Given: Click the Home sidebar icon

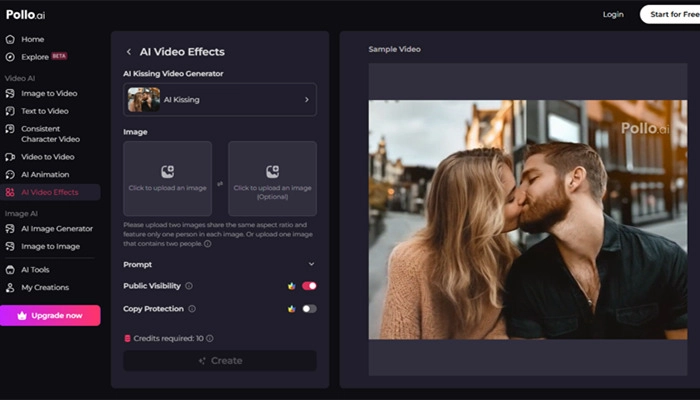Looking at the screenshot, I should 10,39.
